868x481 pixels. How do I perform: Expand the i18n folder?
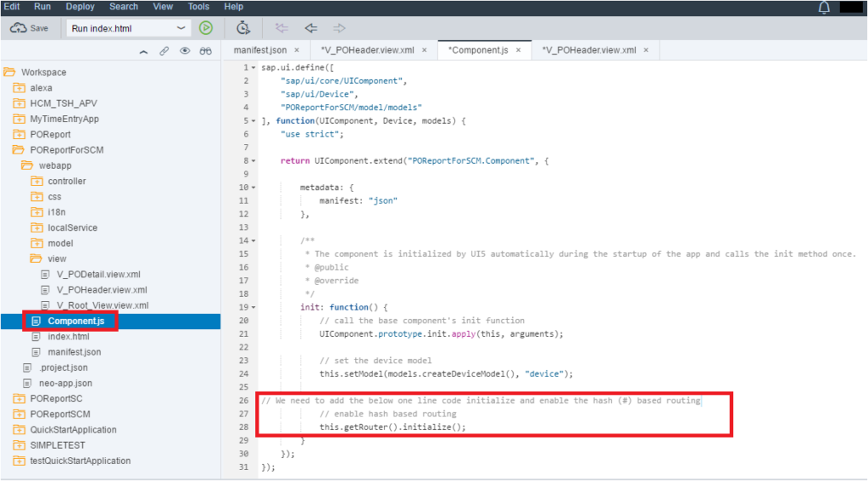point(37,212)
